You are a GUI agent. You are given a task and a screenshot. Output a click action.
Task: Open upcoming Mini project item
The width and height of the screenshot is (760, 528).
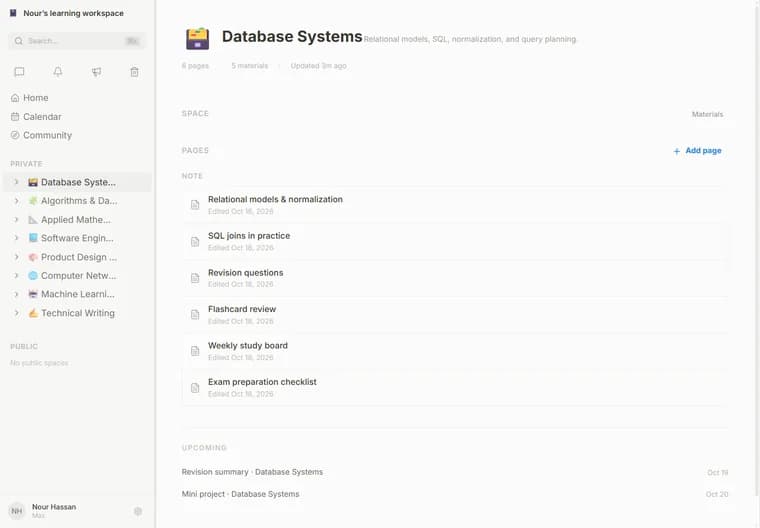point(455,494)
